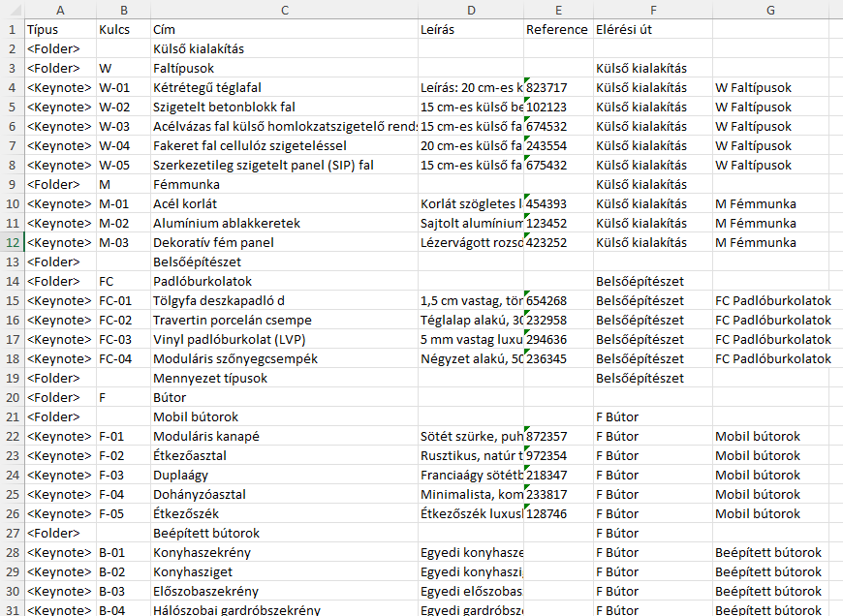Click the 'Acél korlát' title cell
The height and width of the screenshot is (616, 843).
[x=284, y=203]
